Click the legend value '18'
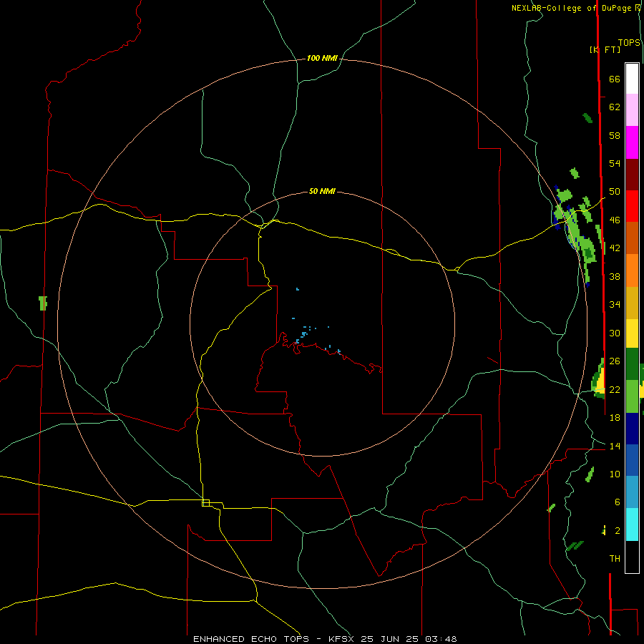 (x=615, y=418)
